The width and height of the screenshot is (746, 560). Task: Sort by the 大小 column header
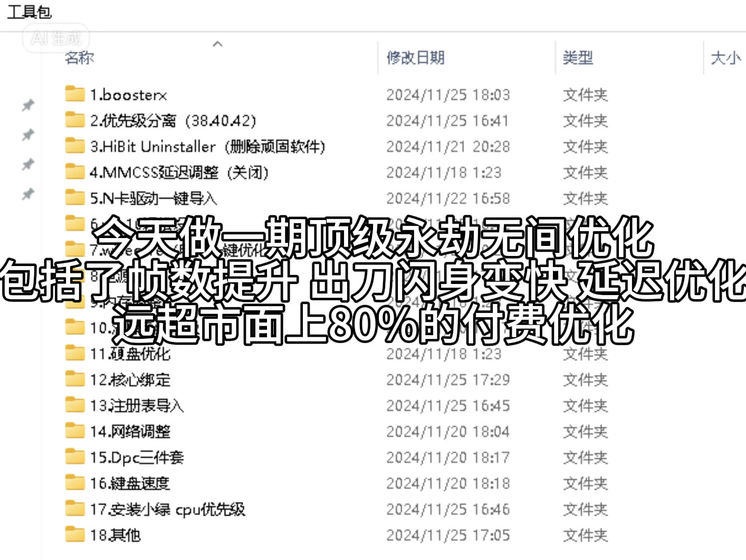726,57
